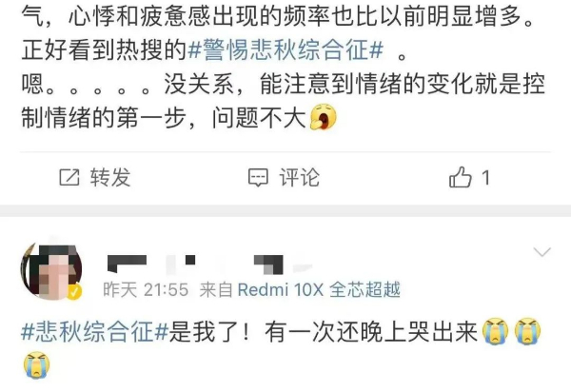
Task: Tap the yellow verified badge
Action: 74,292
